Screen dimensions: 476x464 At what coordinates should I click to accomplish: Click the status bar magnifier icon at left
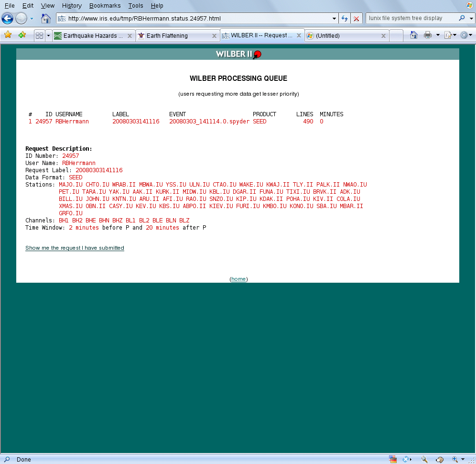pos(7,459)
